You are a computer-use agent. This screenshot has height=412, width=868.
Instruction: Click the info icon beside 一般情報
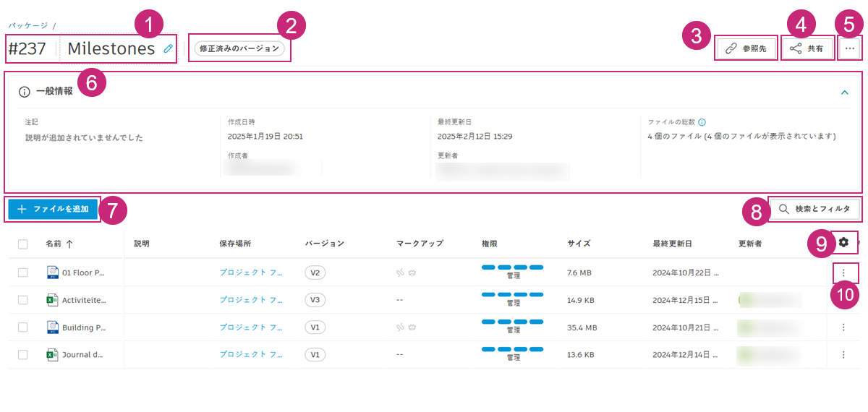pyautogui.click(x=25, y=92)
